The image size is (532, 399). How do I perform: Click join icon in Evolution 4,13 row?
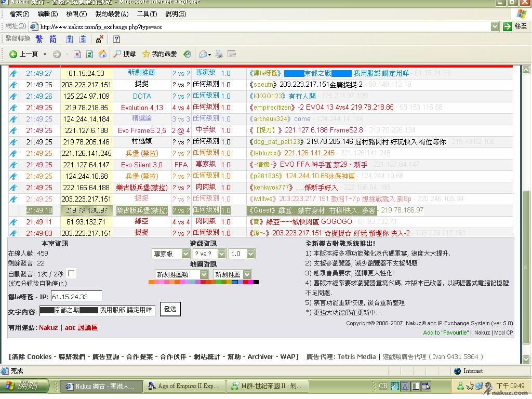click(13, 108)
